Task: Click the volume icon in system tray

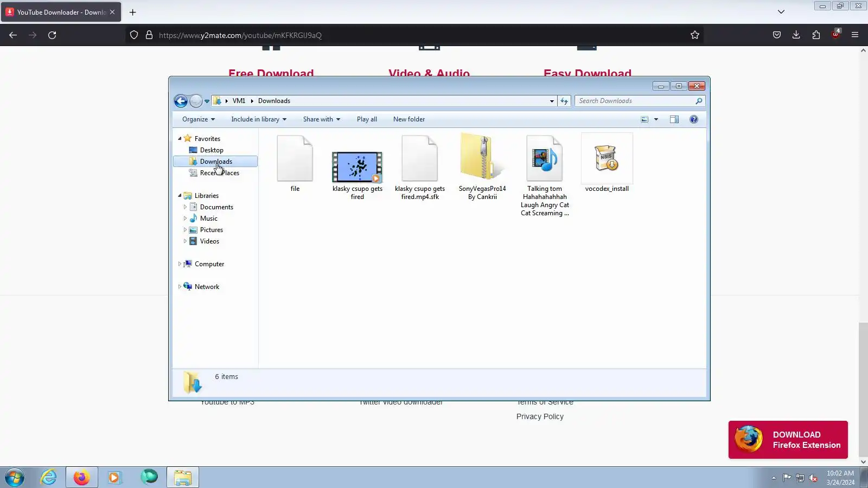Action: point(813,478)
